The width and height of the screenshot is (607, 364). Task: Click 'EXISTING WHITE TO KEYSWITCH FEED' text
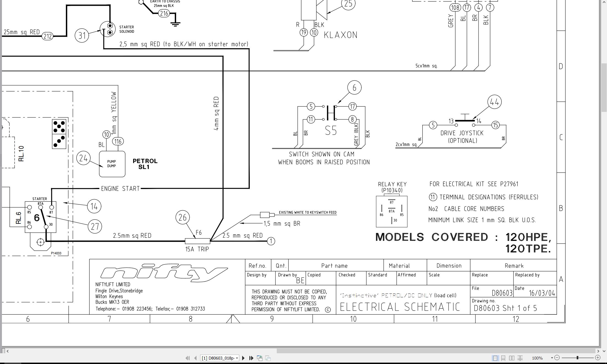point(308,212)
